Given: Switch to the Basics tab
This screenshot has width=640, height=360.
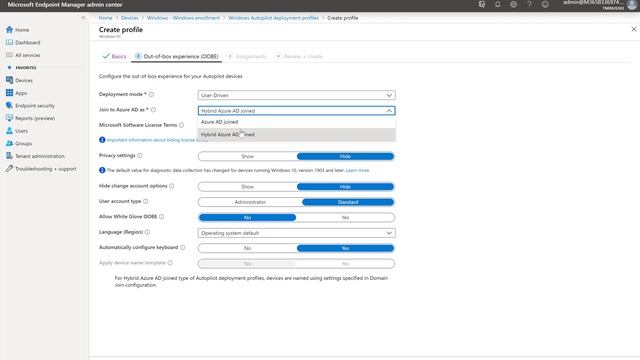Looking at the screenshot, I should [x=115, y=56].
